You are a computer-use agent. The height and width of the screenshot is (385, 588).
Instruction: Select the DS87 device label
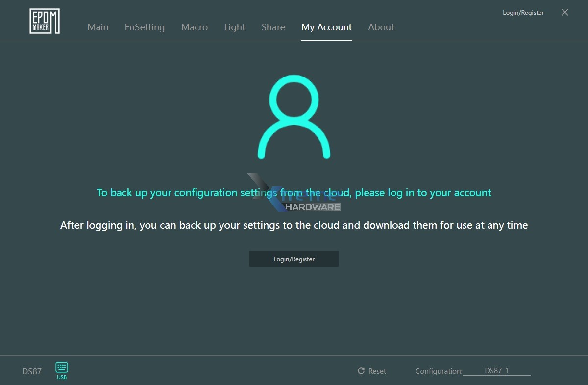[x=32, y=371]
